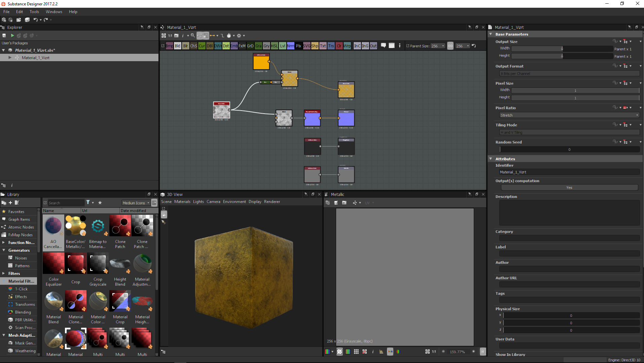Screen dimensions: 644x363
Task: Add a Blend node from the toolbar
Action: tap(177, 46)
